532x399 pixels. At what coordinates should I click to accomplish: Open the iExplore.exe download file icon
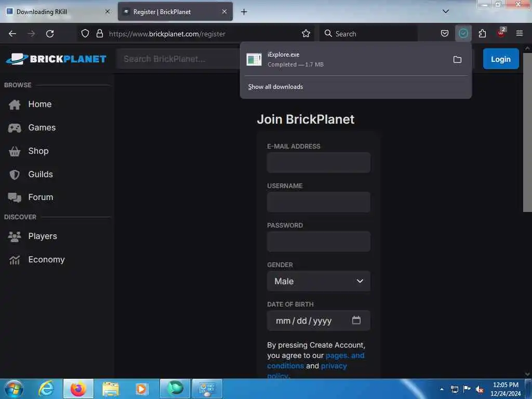[254, 59]
